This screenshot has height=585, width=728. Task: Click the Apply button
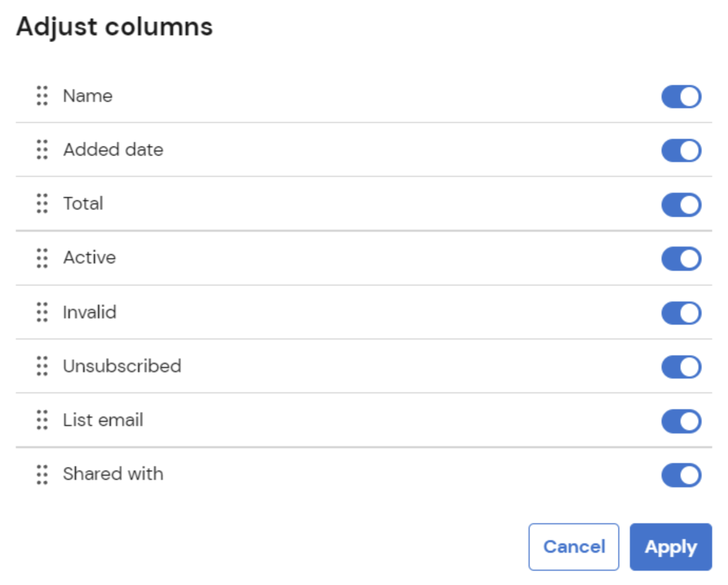[x=670, y=547]
